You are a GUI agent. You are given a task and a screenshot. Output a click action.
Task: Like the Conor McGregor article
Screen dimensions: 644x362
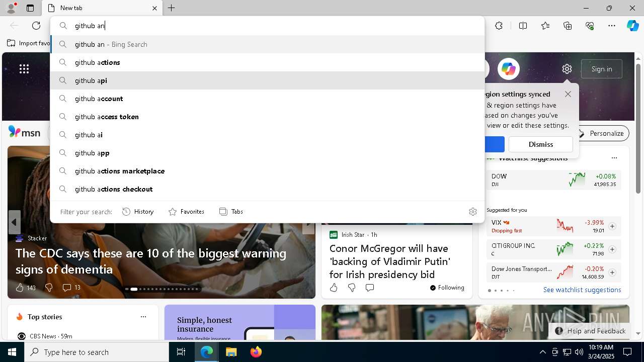[334, 288]
